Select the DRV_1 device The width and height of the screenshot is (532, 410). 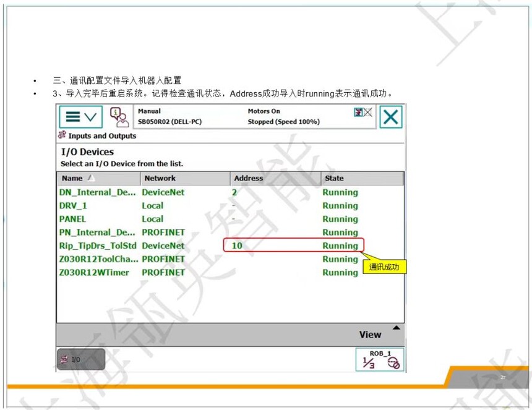coord(230,206)
